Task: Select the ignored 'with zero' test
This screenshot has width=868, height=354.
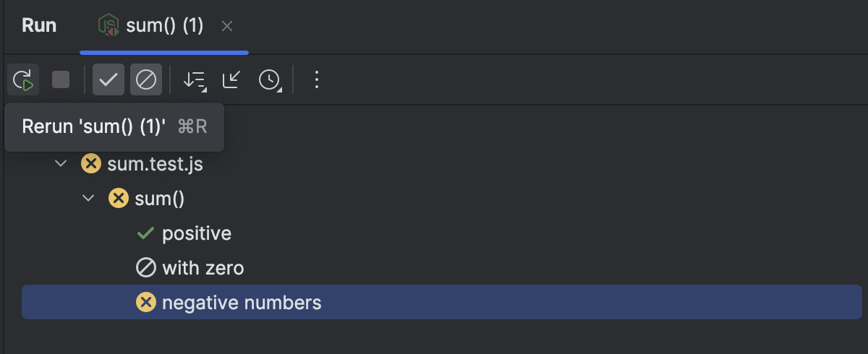Action: click(203, 268)
